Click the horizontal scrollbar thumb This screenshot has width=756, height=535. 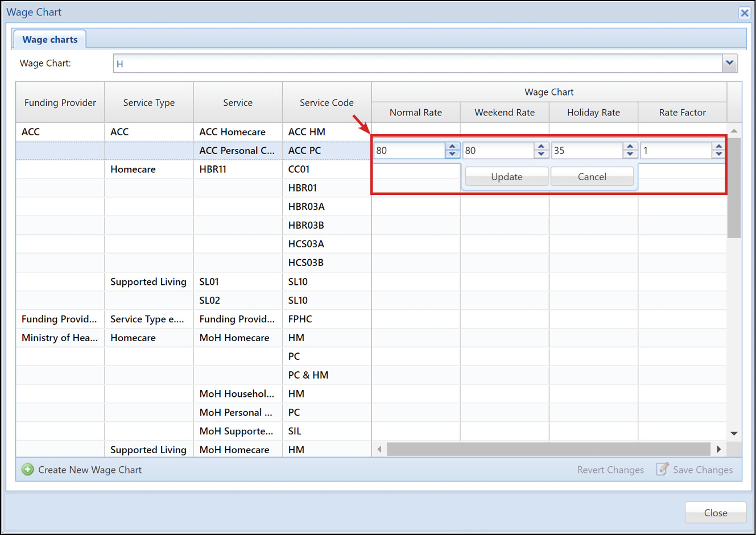(549, 449)
